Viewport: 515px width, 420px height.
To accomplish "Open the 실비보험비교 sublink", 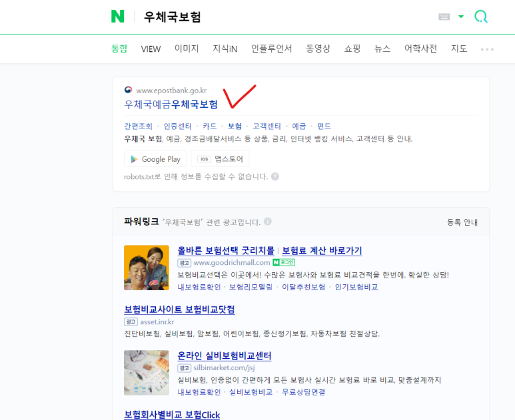I will (251, 392).
